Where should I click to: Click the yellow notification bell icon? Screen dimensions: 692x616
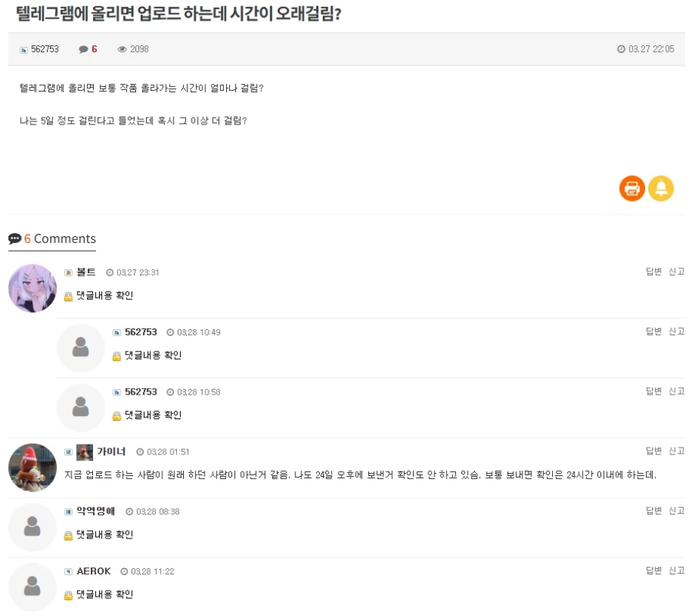click(662, 188)
